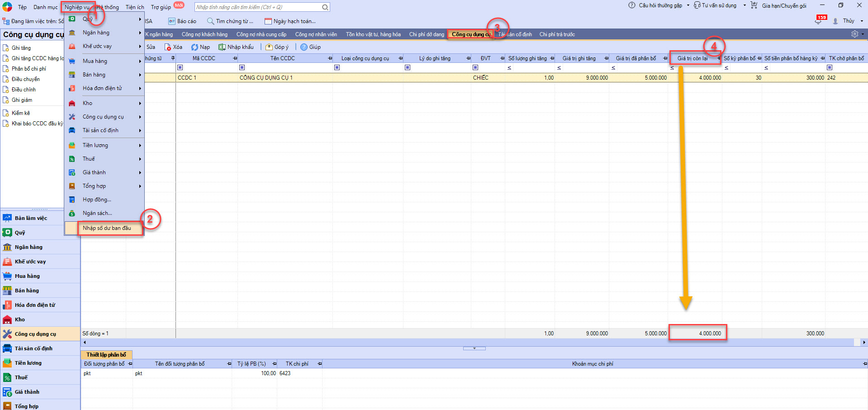This screenshot has height=410, width=868.
Task: Switch to the Tồn kho vật tư, hàng hóa tab
Action: tap(373, 34)
